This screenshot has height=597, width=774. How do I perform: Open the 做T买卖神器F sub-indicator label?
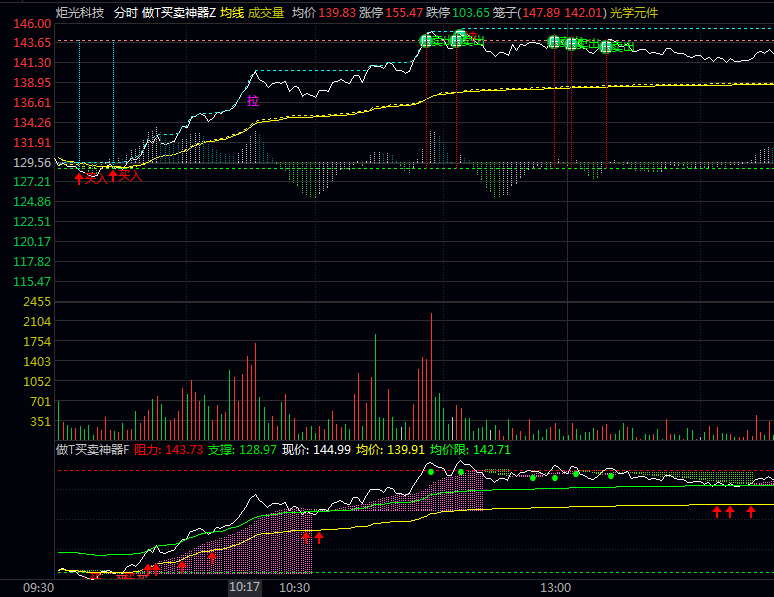click(93, 450)
